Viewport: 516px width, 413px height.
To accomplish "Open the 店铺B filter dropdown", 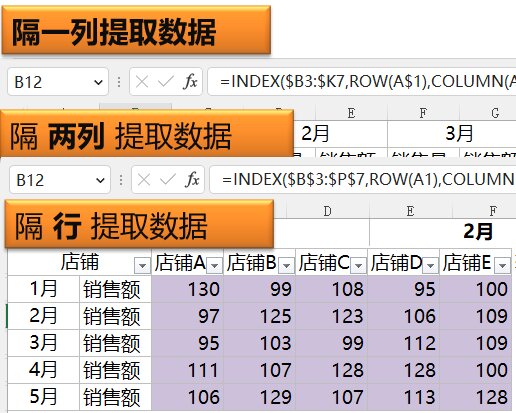I will (286, 265).
